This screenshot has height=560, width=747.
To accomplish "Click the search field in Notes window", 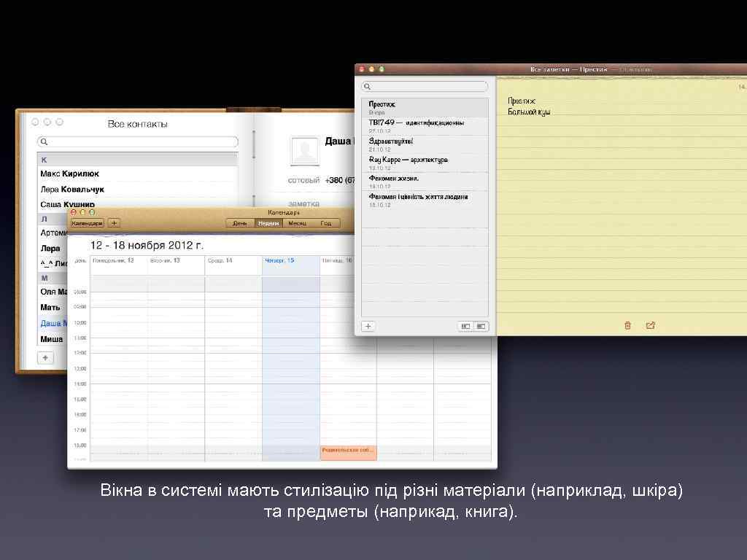I will [425, 86].
